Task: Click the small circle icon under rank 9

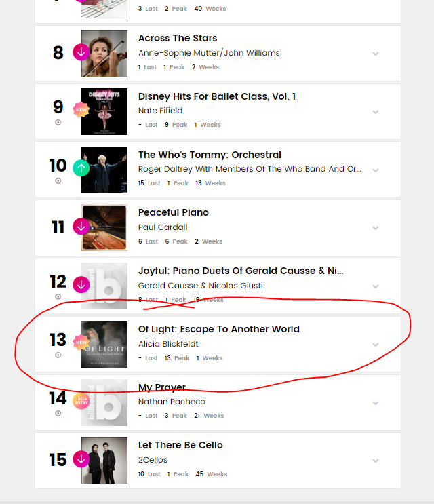Action: (x=58, y=123)
